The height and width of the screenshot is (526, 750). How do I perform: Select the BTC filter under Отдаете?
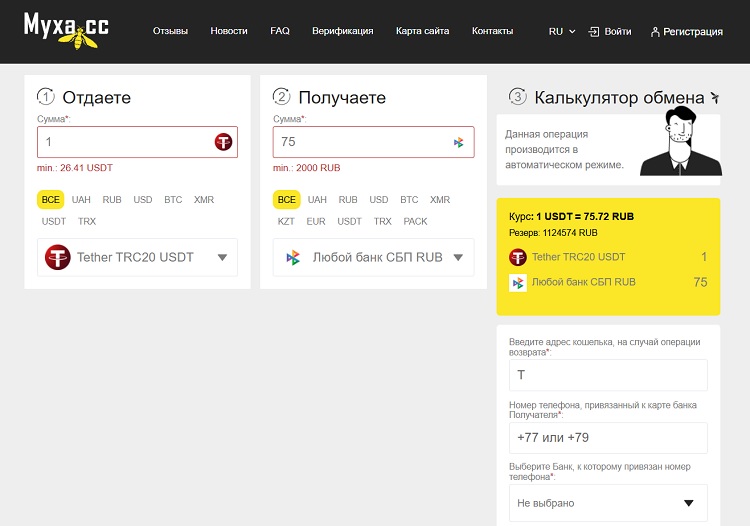tap(173, 199)
